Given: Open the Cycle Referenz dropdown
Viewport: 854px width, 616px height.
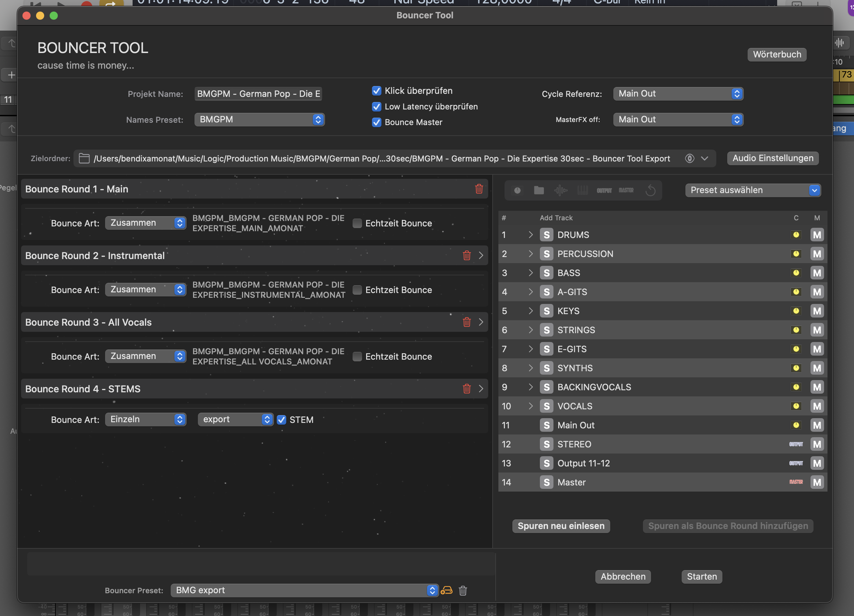Looking at the screenshot, I should (x=678, y=94).
